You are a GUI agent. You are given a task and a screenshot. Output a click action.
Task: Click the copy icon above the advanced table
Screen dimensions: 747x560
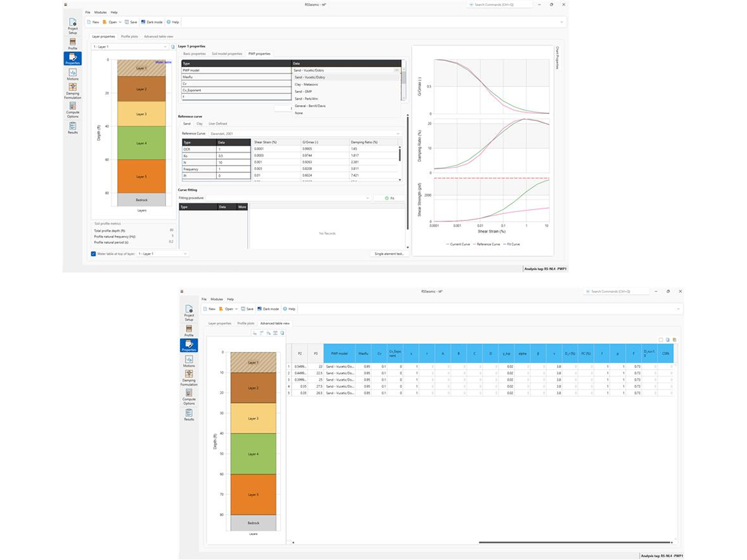667,340
